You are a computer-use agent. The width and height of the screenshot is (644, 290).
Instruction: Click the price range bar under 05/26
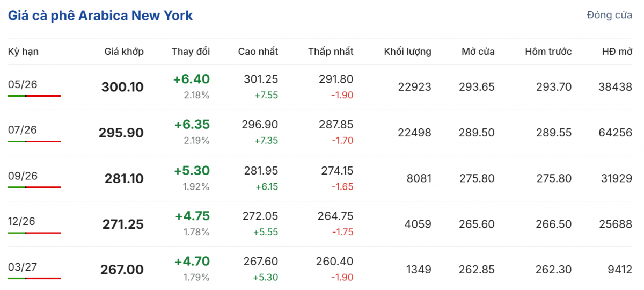pos(34,96)
